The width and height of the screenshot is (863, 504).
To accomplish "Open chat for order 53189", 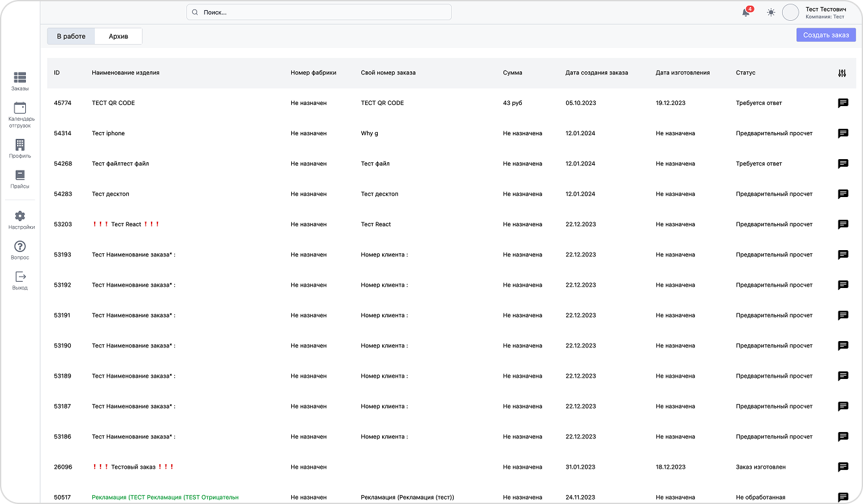I will click(843, 376).
